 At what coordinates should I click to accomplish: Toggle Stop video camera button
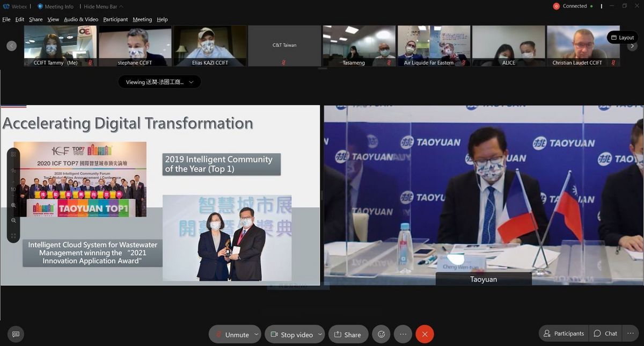pos(291,334)
